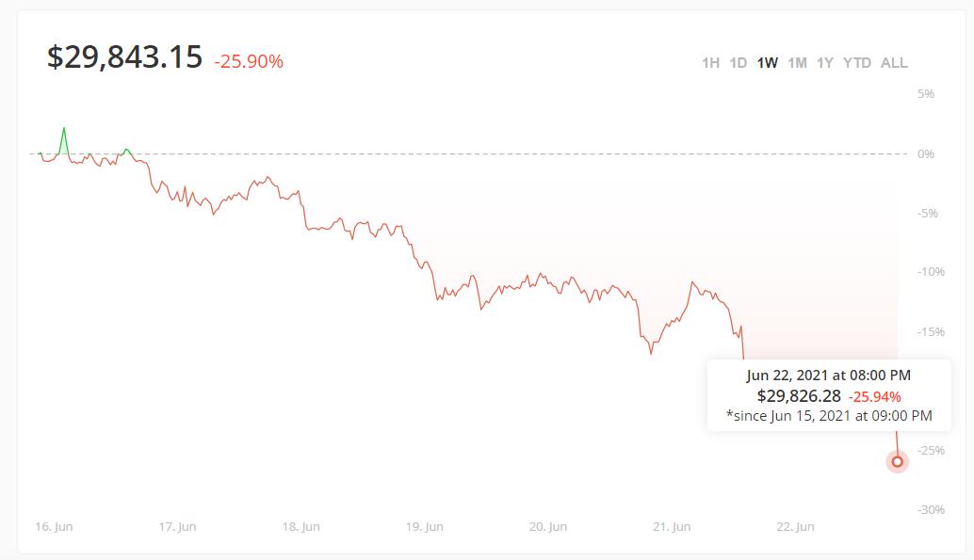Click the 22. Jun date label
Screen dimensions: 974x560
[795, 527]
